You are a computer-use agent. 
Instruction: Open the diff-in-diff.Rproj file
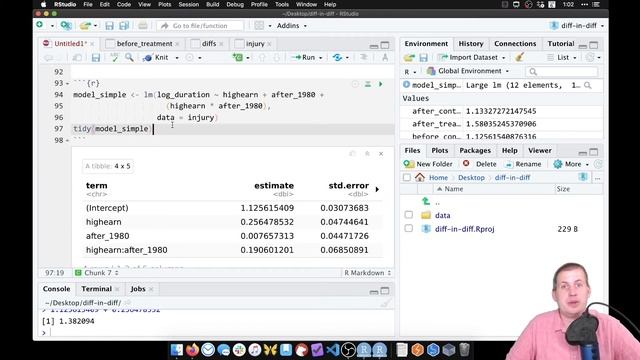click(464, 229)
